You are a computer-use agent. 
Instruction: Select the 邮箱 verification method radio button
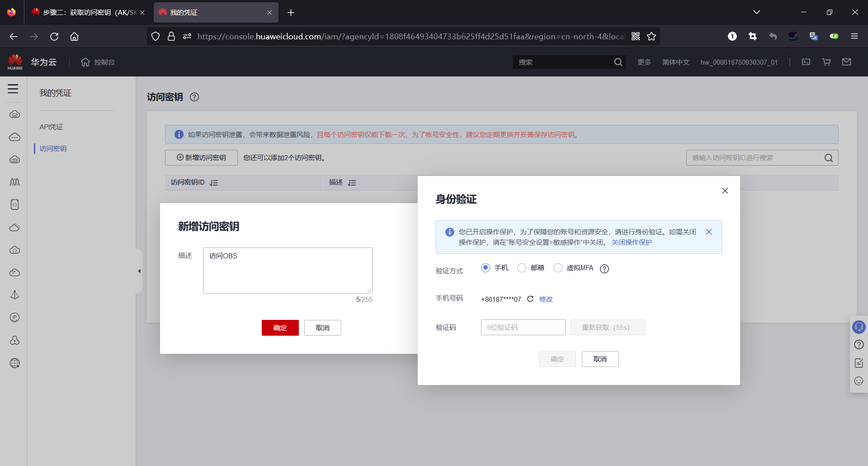pos(521,268)
